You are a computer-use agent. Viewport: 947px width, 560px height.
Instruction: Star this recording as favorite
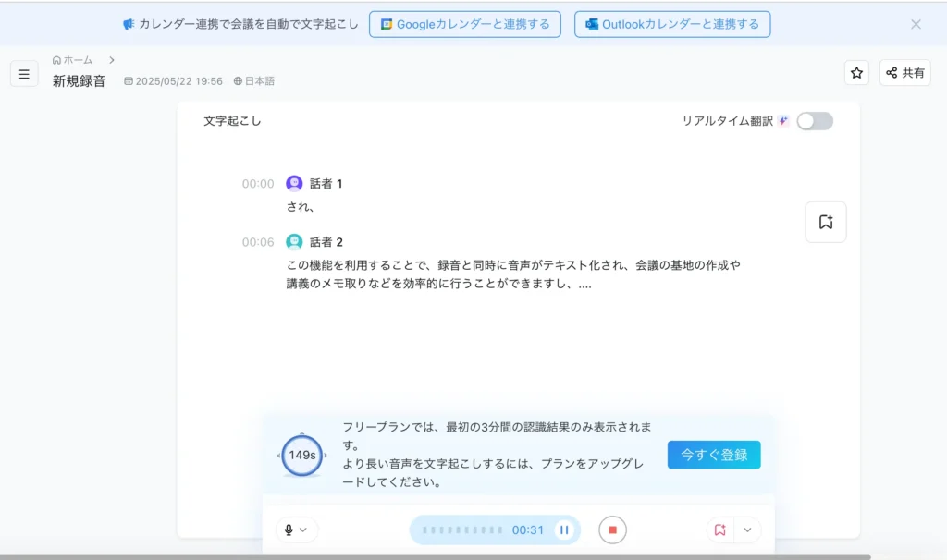click(x=856, y=72)
